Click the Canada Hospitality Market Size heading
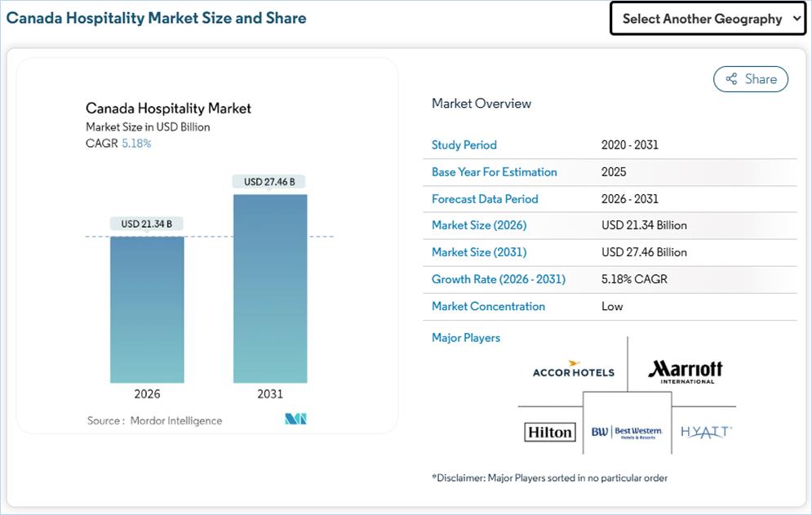812x515 pixels. (x=157, y=17)
